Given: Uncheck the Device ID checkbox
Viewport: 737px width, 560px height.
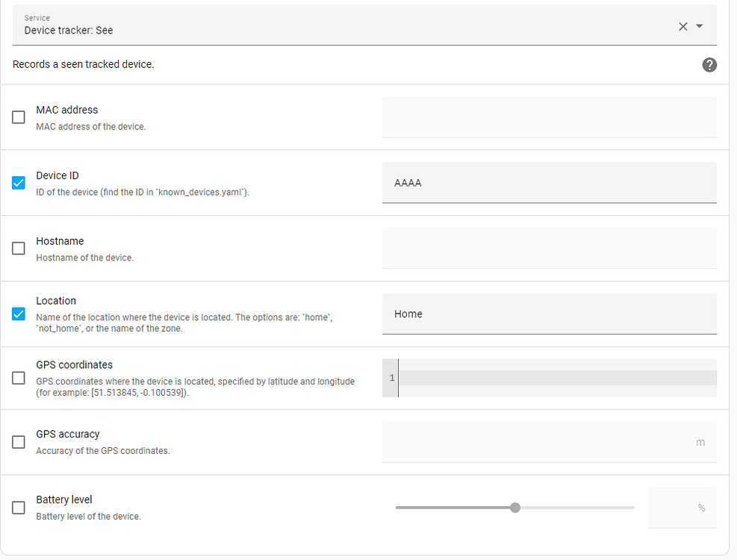Looking at the screenshot, I should pos(19,183).
